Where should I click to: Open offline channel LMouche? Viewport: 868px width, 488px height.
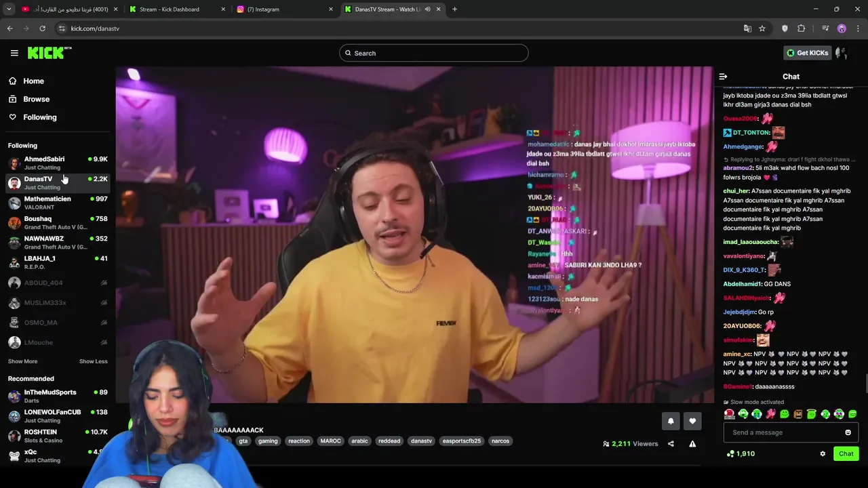pos(58,342)
